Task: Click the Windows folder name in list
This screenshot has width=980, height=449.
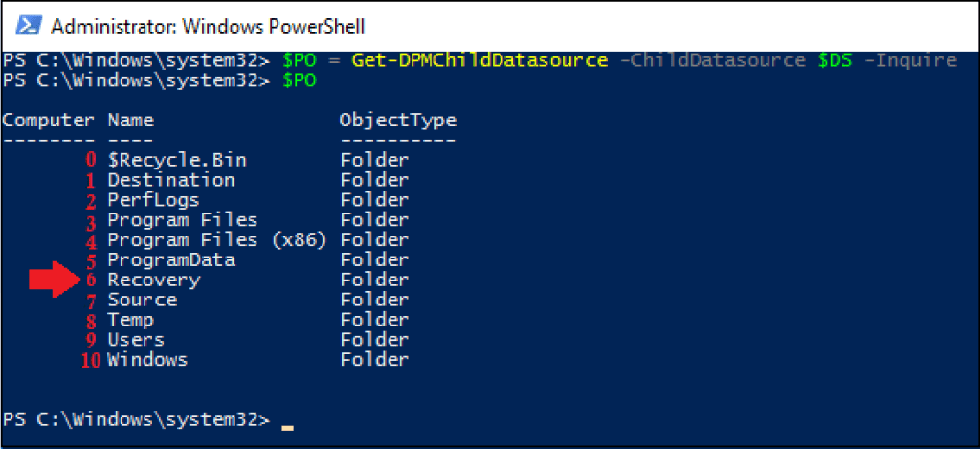Action: (x=147, y=360)
